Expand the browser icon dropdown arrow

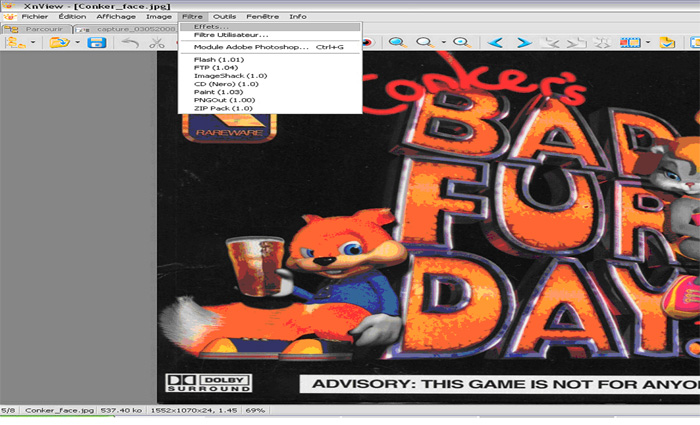pos(33,43)
